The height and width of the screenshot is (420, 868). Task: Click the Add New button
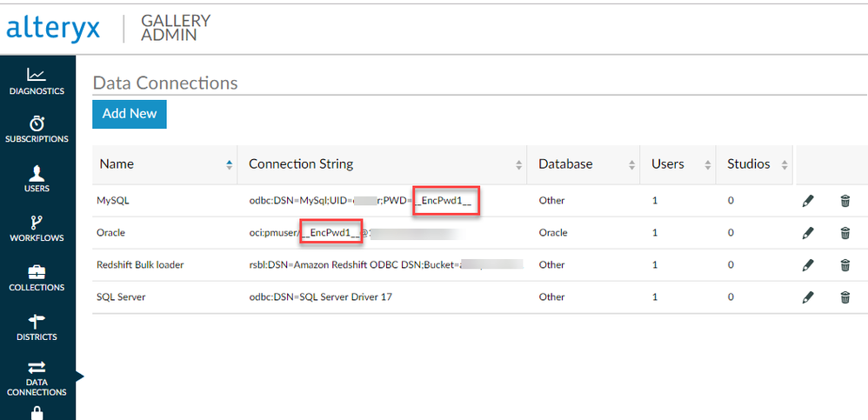pyautogui.click(x=130, y=114)
